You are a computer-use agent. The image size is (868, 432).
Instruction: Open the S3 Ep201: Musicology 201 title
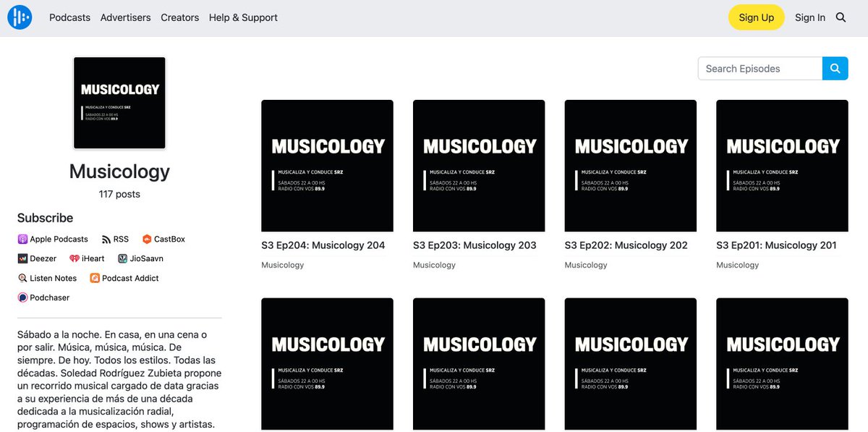pyautogui.click(x=776, y=245)
